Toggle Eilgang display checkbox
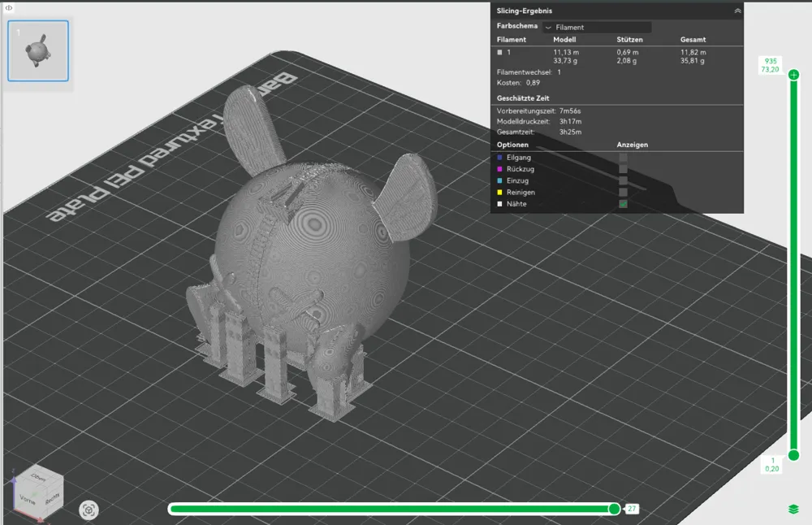 [x=623, y=158]
